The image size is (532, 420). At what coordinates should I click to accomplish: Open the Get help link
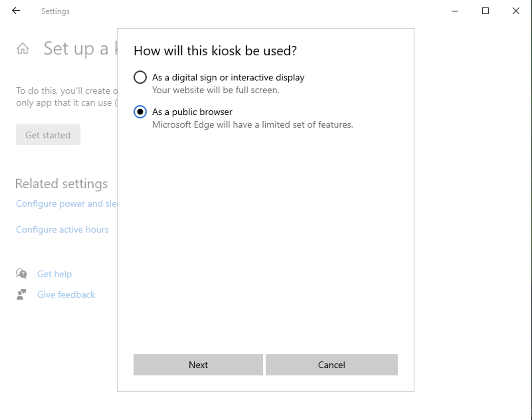pyautogui.click(x=54, y=274)
